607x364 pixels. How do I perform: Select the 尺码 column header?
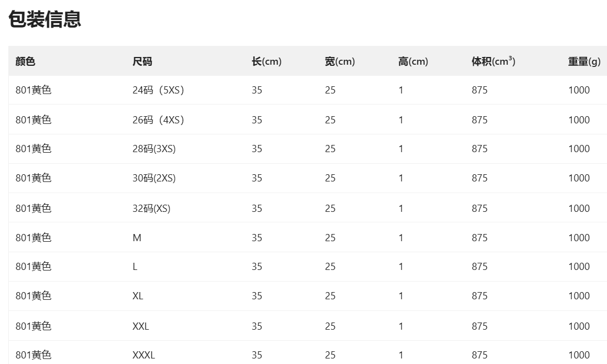click(142, 61)
